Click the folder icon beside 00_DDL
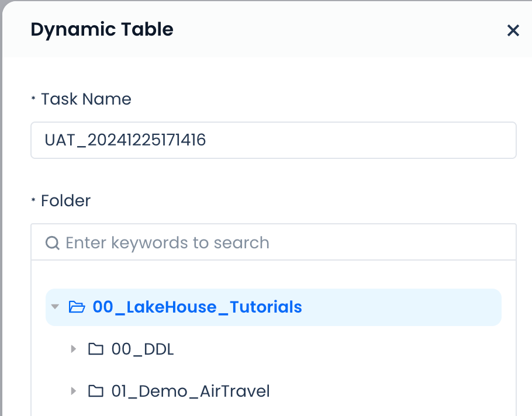The width and height of the screenshot is (532, 416). tap(95, 349)
